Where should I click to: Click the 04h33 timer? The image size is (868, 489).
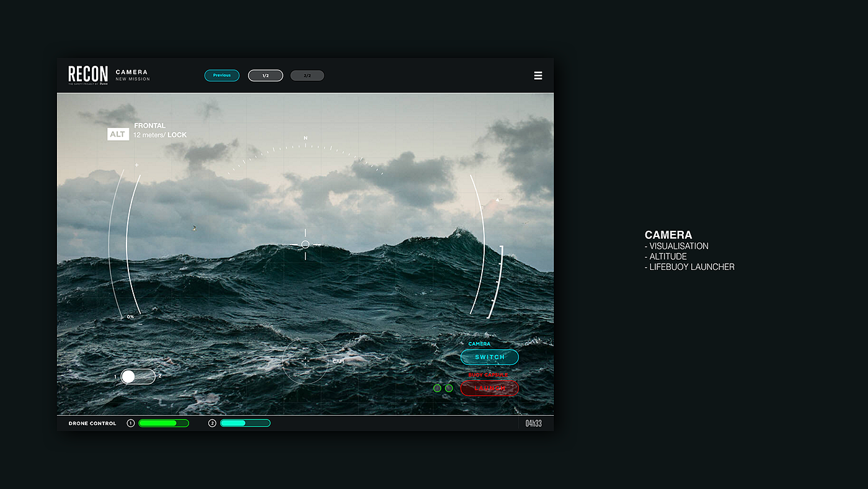coord(534,423)
